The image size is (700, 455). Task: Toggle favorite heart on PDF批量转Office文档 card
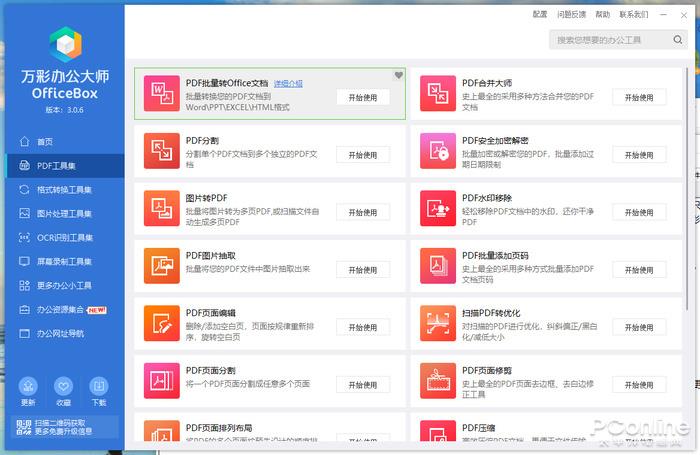click(x=399, y=75)
